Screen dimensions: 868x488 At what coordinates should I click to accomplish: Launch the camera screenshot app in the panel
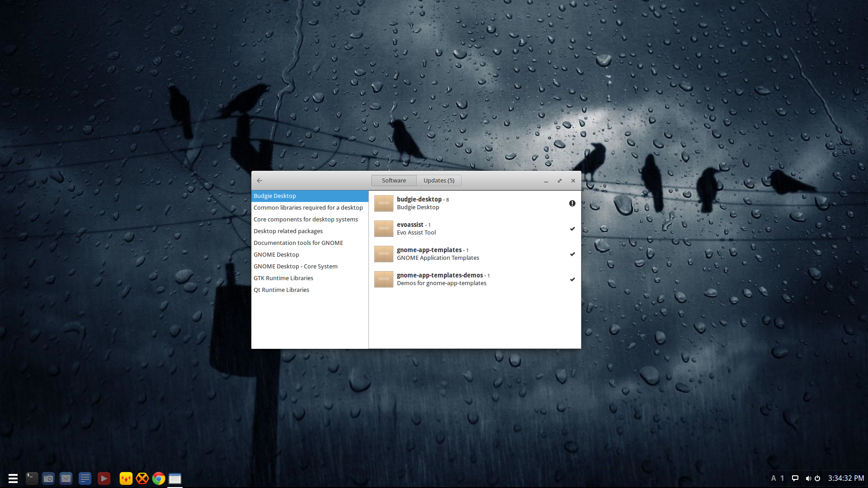tap(48, 479)
